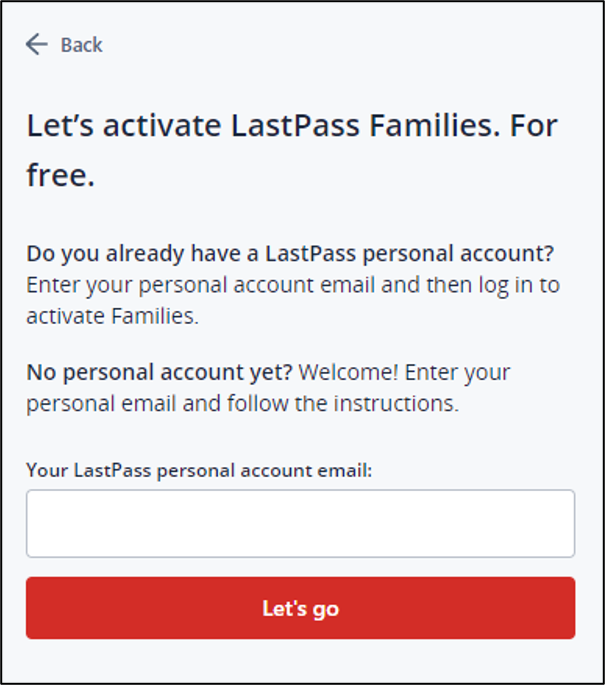
Task: Click the word "free." in the heading
Action: pyautogui.click(x=60, y=177)
